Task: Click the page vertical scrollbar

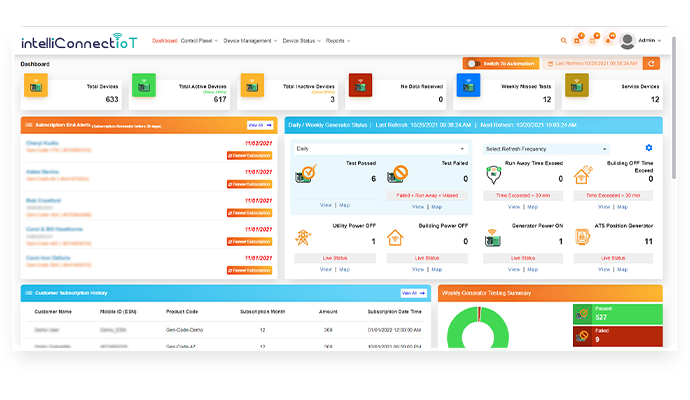Action: point(674,106)
